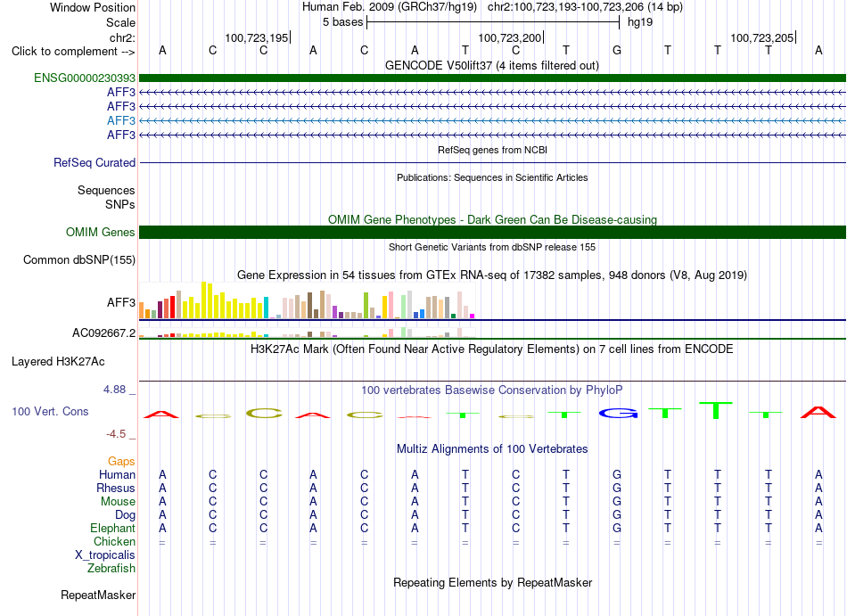Click the light-blue AFF3 transcript label
Screen dimensions: 847x616
121,120
